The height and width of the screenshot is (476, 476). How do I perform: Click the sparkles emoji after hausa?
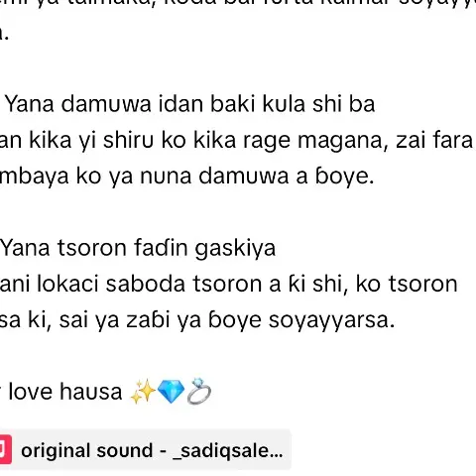143,392
